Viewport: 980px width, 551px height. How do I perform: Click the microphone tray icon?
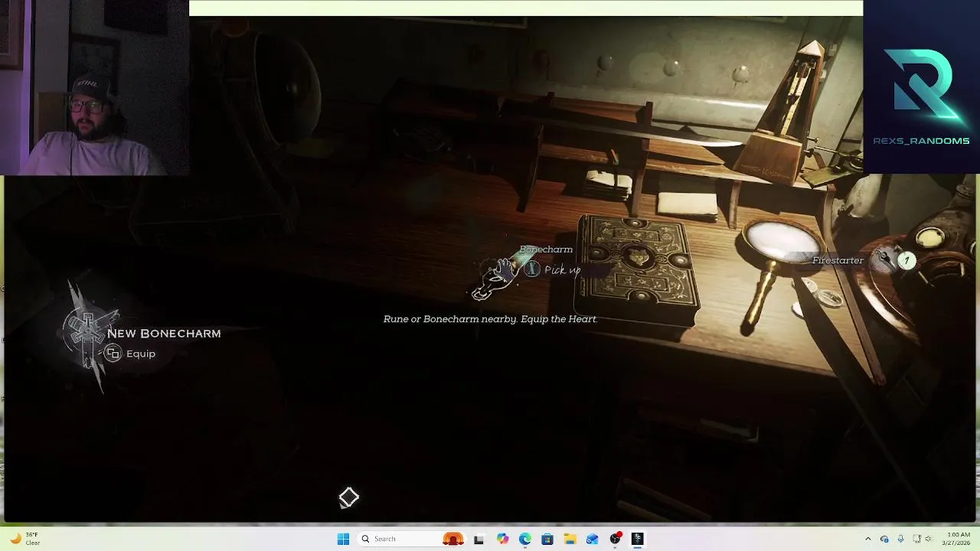click(900, 539)
